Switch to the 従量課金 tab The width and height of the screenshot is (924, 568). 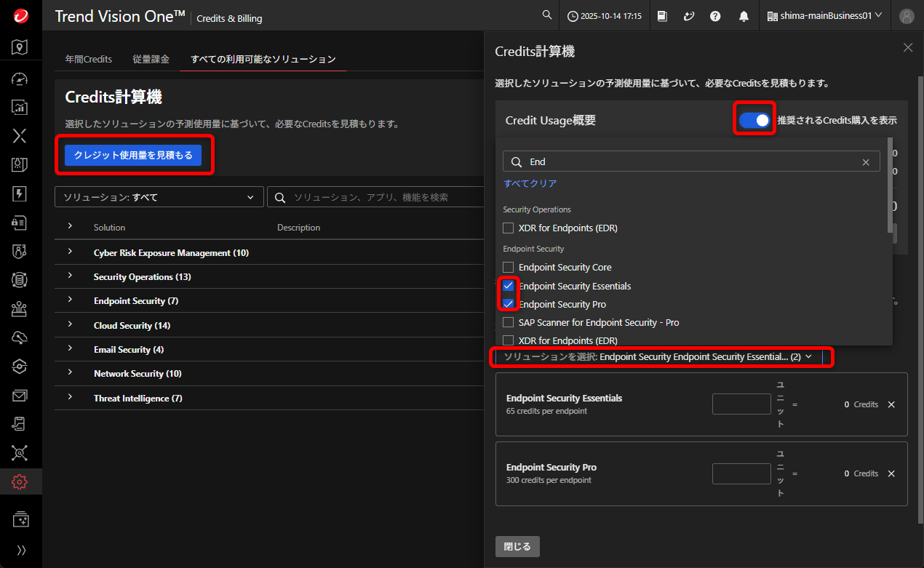[151, 59]
